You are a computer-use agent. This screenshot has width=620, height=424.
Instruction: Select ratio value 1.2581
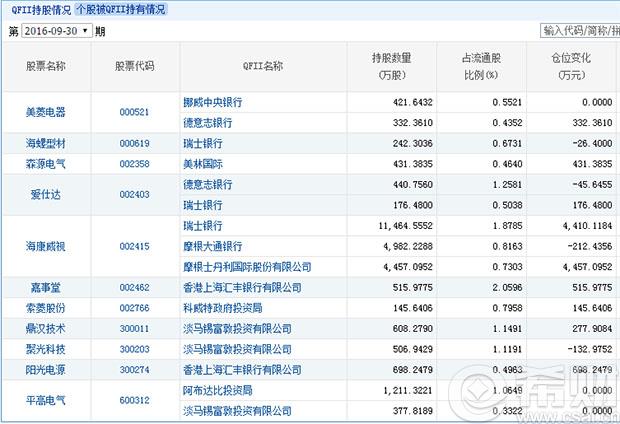[x=507, y=185]
